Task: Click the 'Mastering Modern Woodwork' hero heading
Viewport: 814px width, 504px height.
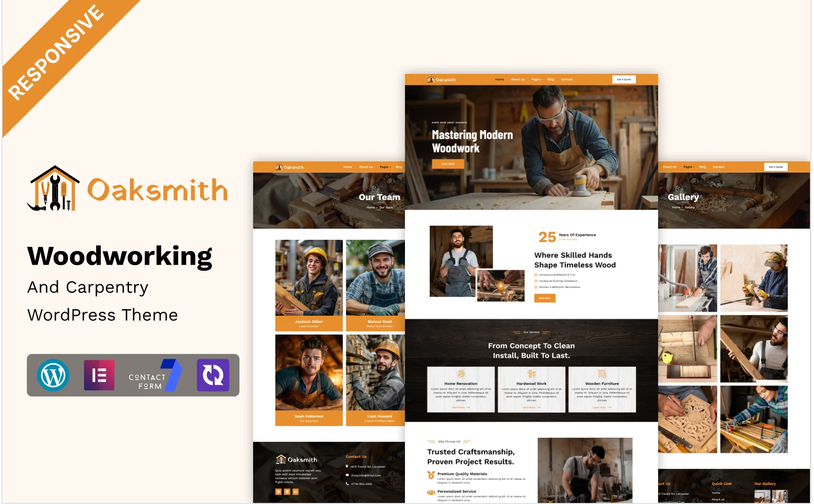Action: 472,142
